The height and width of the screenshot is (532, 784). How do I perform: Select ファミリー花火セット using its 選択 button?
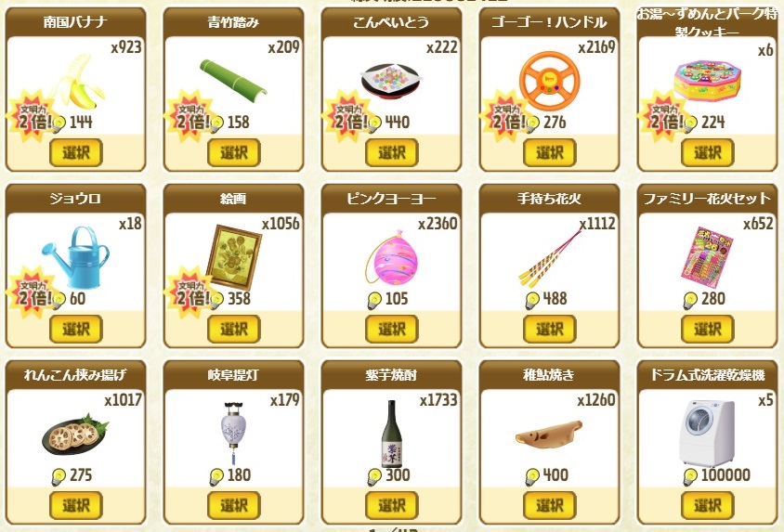pos(708,329)
